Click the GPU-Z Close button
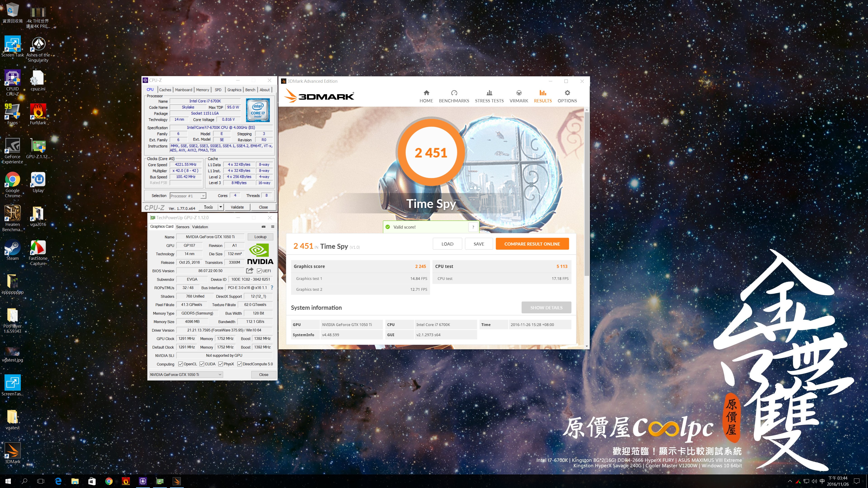The height and width of the screenshot is (488, 868). click(264, 375)
